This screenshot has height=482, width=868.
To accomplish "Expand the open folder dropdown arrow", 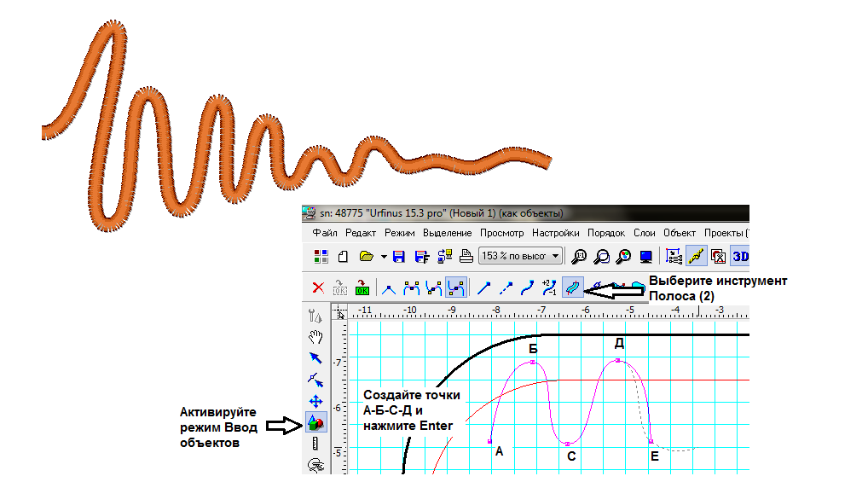I will coord(383,257).
